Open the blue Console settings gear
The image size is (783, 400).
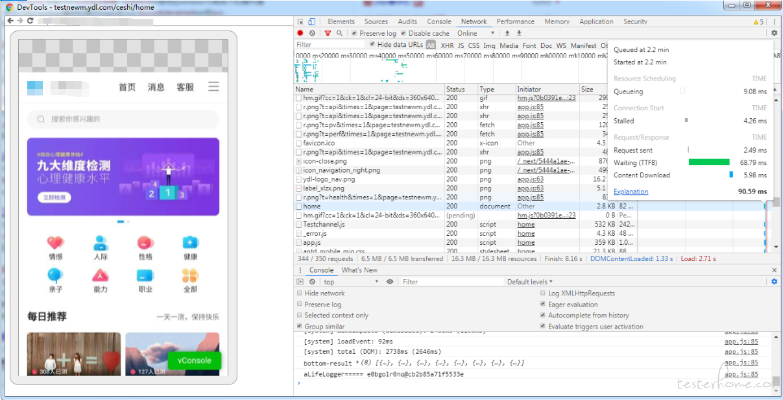[x=774, y=282]
